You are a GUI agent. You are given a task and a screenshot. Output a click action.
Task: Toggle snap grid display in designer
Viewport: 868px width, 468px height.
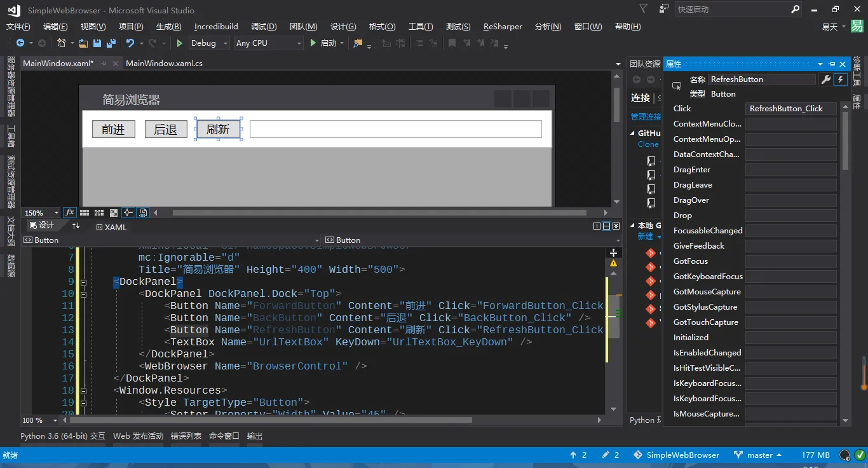click(85, 212)
